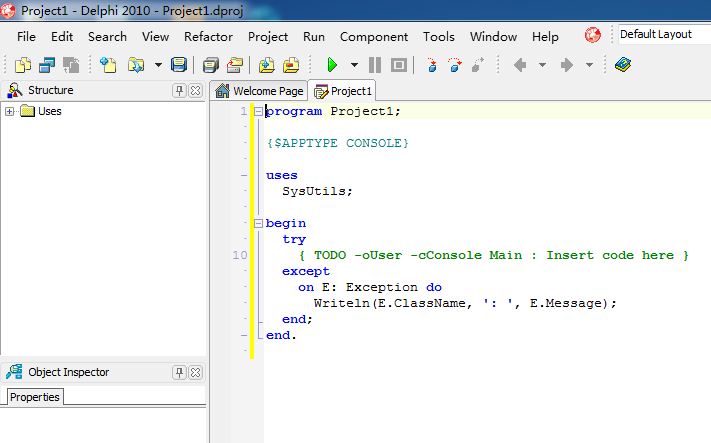Click the Save All toolbar icon
Viewport: 711px width, 443px height.
(x=210, y=65)
